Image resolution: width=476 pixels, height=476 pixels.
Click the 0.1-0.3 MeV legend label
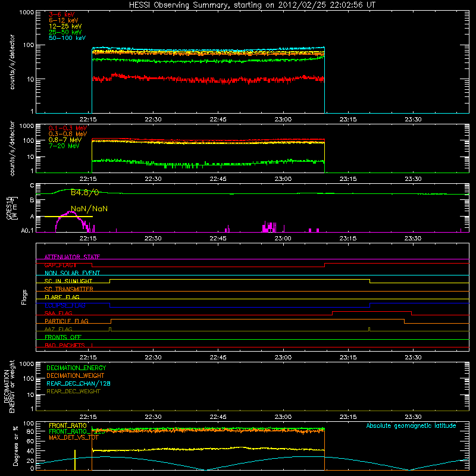click(x=68, y=129)
